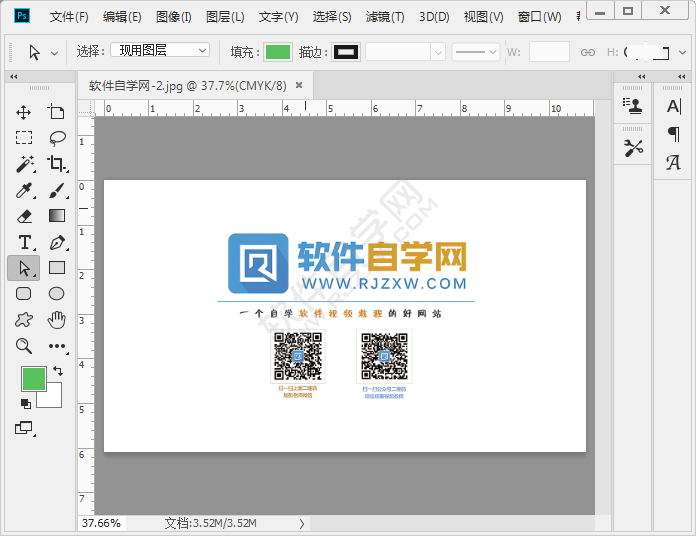The width and height of the screenshot is (696, 536).
Task: Select the Hand tool
Action: tap(56, 319)
